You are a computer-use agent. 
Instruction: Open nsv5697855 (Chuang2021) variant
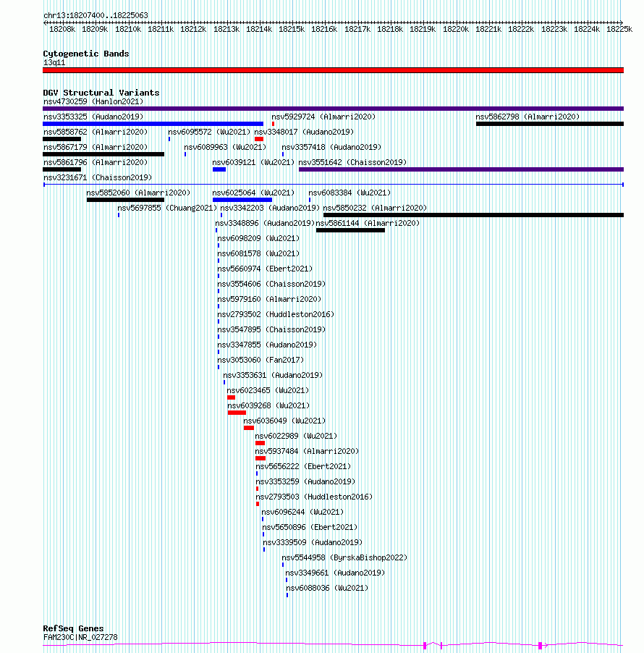click(x=167, y=208)
